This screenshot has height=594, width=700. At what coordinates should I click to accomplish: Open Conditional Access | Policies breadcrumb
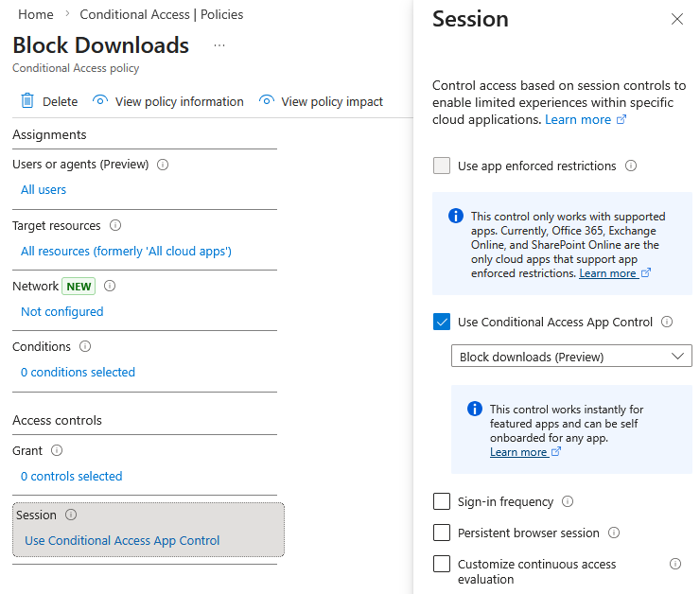coord(161,14)
